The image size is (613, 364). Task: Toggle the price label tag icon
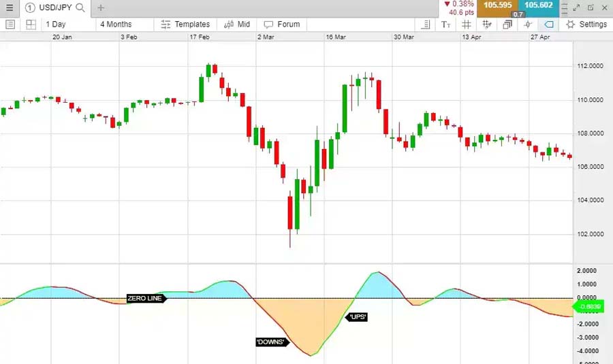(x=548, y=24)
